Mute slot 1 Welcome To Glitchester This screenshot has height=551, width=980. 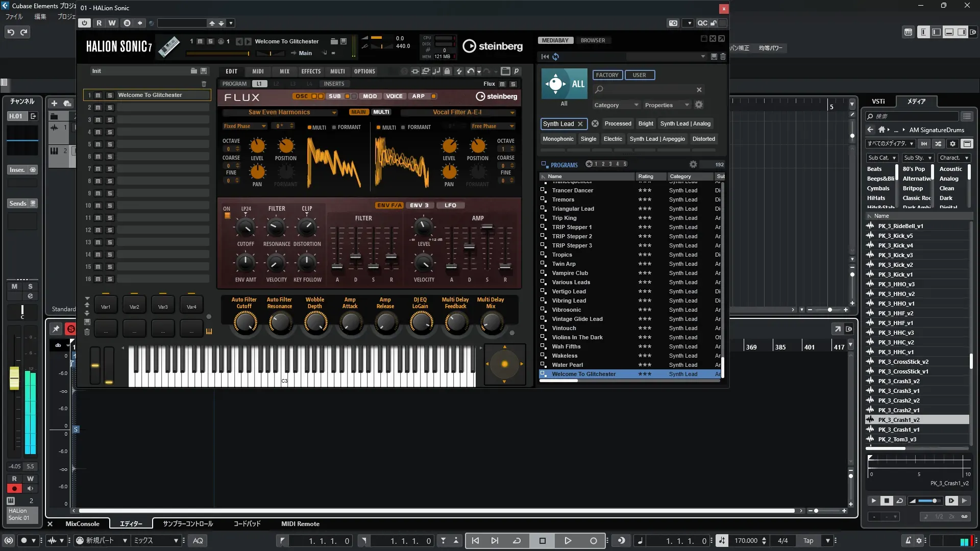[x=98, y=95]
